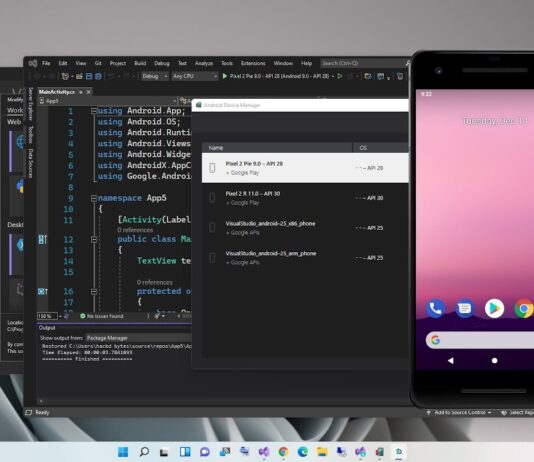This screenshot has width=534, height=462.
Task: Click the No issues found status indicator
Action: [102, 316]
